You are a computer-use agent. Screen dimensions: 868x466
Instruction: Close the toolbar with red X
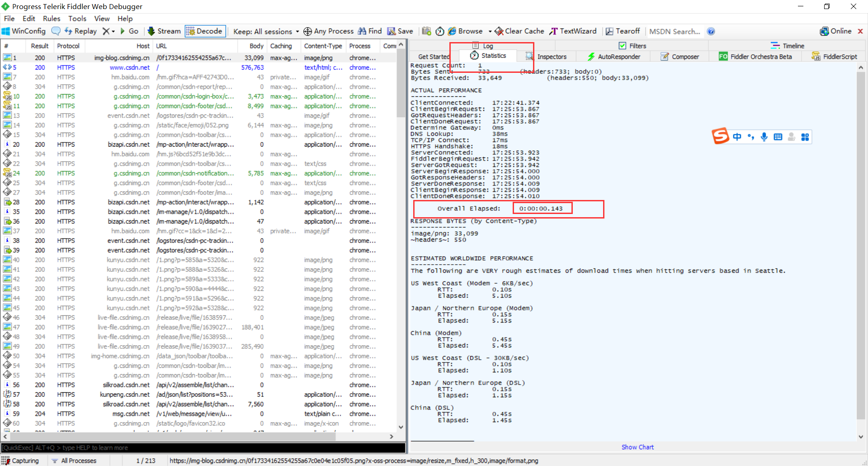860,31
